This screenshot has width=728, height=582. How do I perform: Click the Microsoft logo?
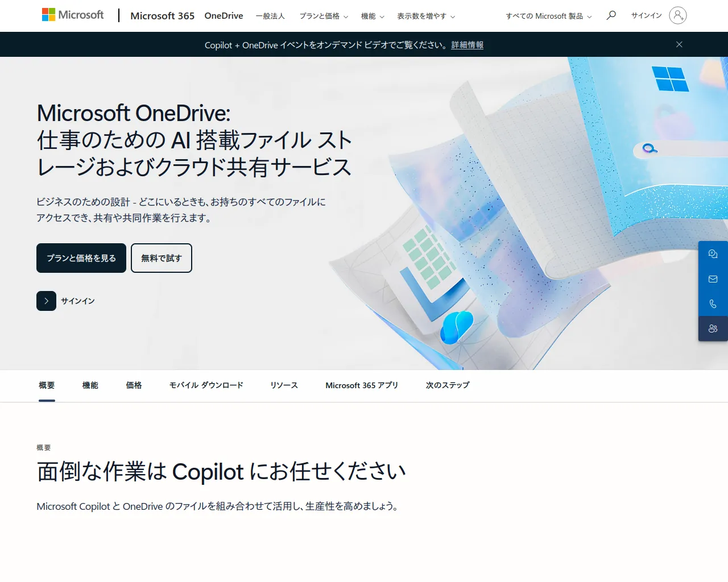click(73, 15)
